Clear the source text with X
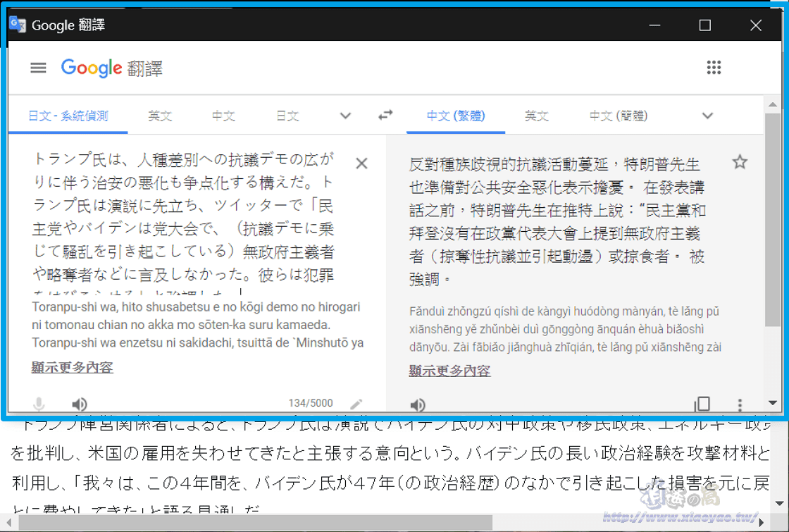The width and height of the screenshot is (789, 532). coord(361,163)
